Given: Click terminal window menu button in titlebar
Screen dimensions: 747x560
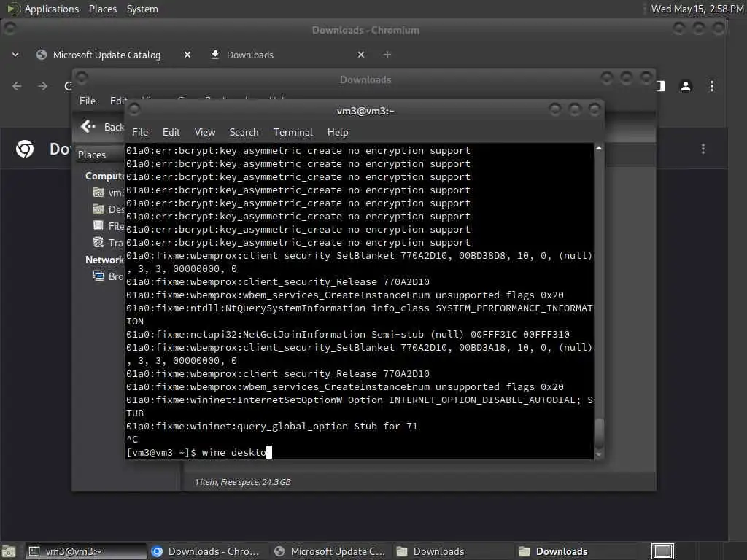Looking at the screenshot, I should click(134, 109).
